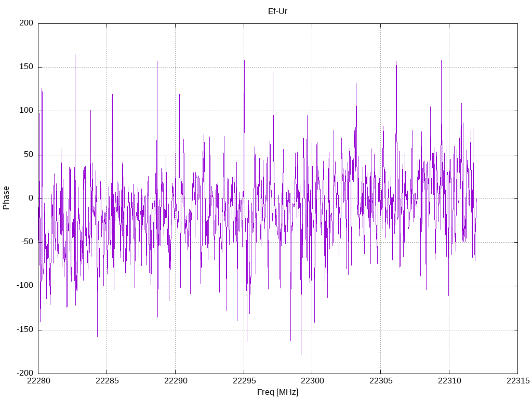Click y-axis tick label -50
Viewport: 532px width, 399px height.
coord(28,242)
